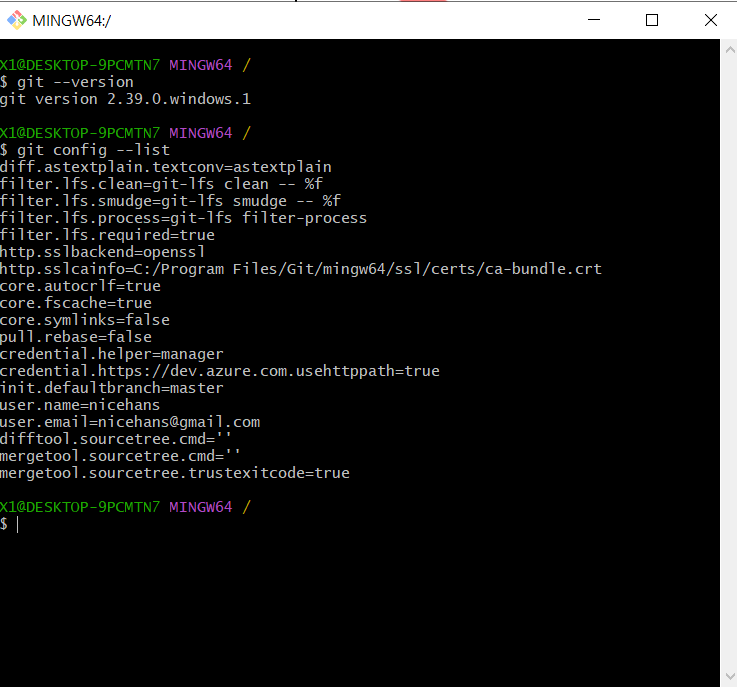Click the core.fscache=true line
This screenshot has width=737, height=687.
pyautogui.click(x=76, y=303)
